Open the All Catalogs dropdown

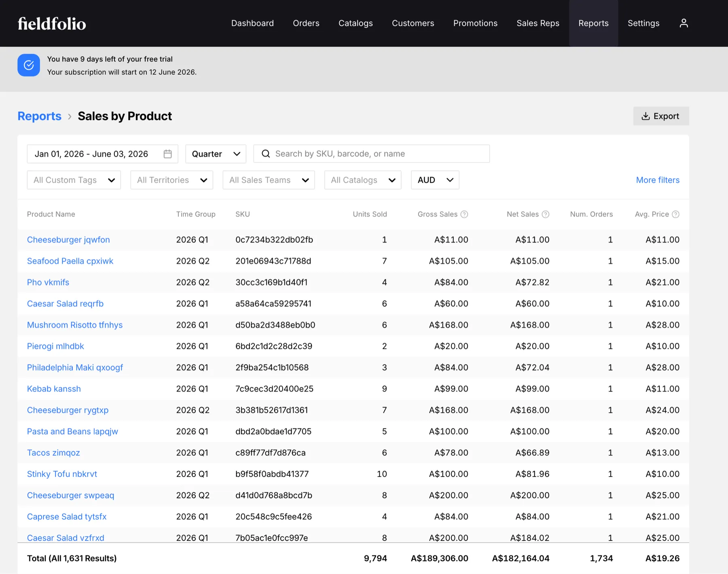pyautogui.click(x=363, y=180)
